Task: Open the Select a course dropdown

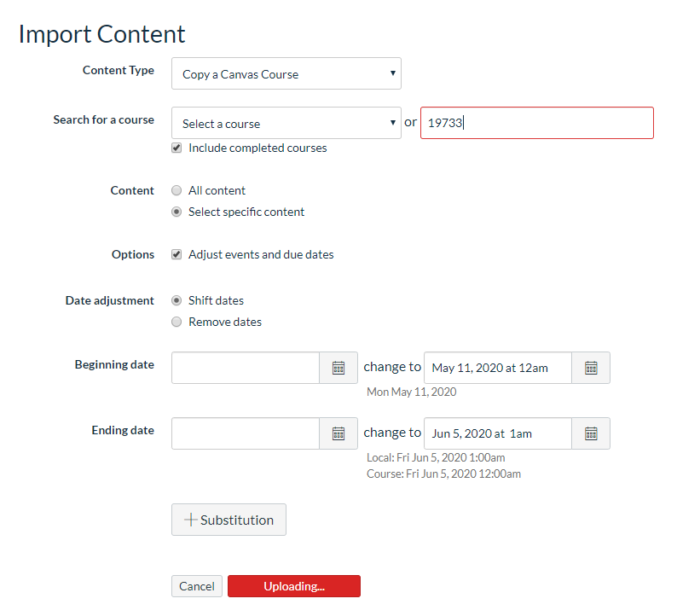Action: (x=286, y=123)
